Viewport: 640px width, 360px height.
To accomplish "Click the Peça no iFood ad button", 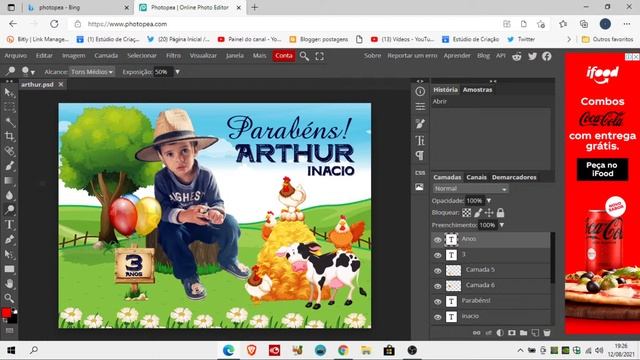I will point(602,169).
